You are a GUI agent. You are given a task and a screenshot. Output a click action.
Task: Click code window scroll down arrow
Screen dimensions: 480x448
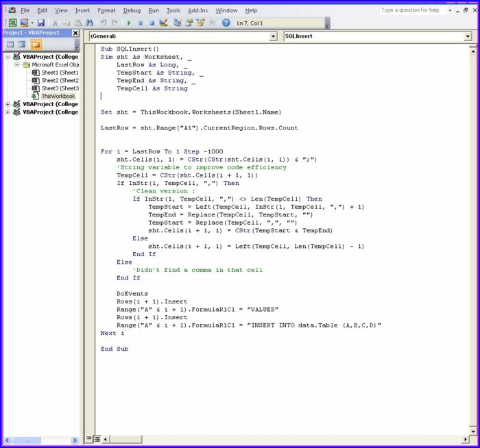click(x=473, y=431)
